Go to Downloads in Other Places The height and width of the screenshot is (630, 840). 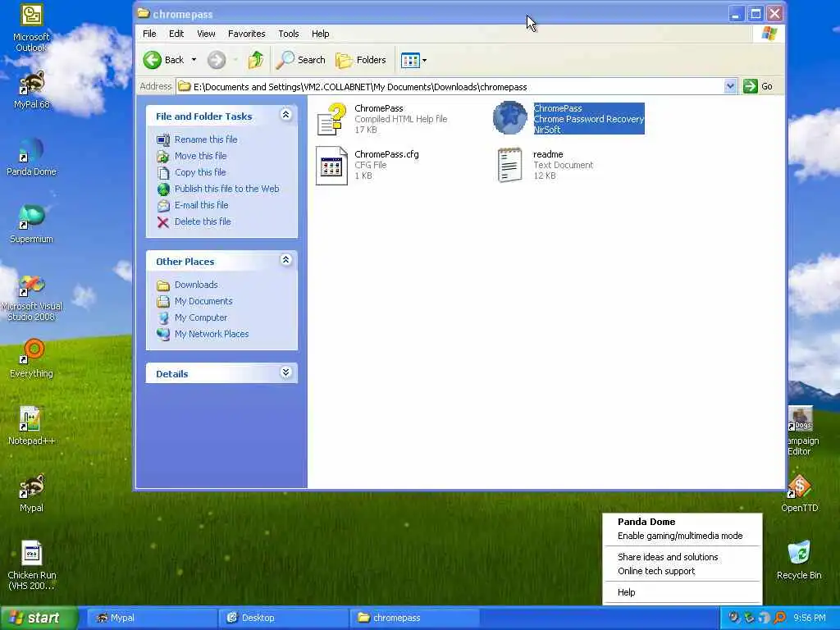tap(196, 285)
